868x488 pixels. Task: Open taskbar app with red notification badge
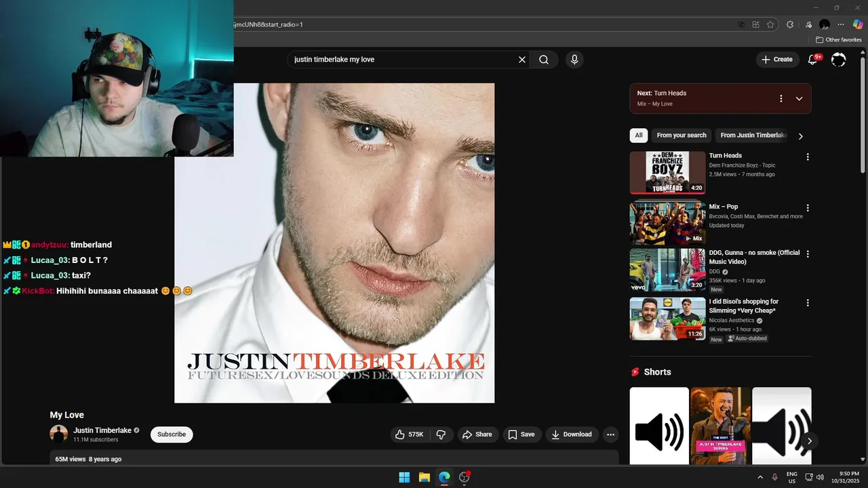click(465, 477)
